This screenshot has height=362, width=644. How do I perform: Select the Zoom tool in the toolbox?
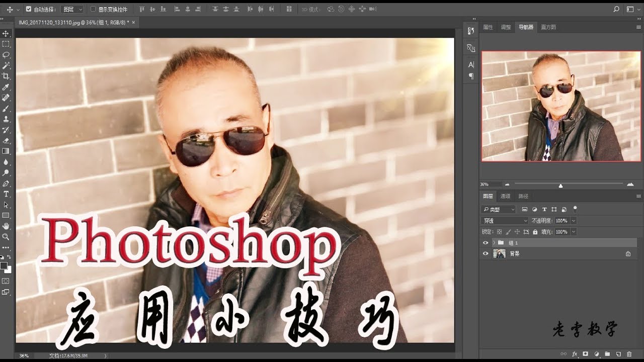pyautogui.click(x=6, y=237)
